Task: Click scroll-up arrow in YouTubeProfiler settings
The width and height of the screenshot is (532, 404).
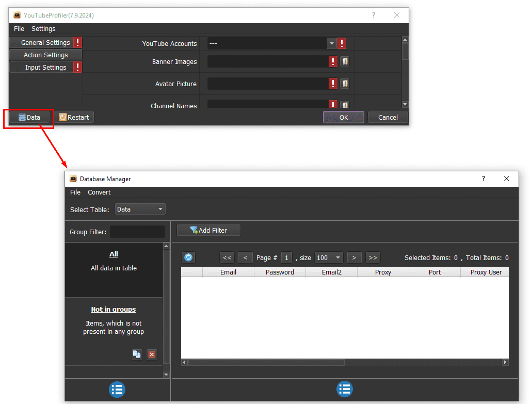Action: tap(405, 40)
